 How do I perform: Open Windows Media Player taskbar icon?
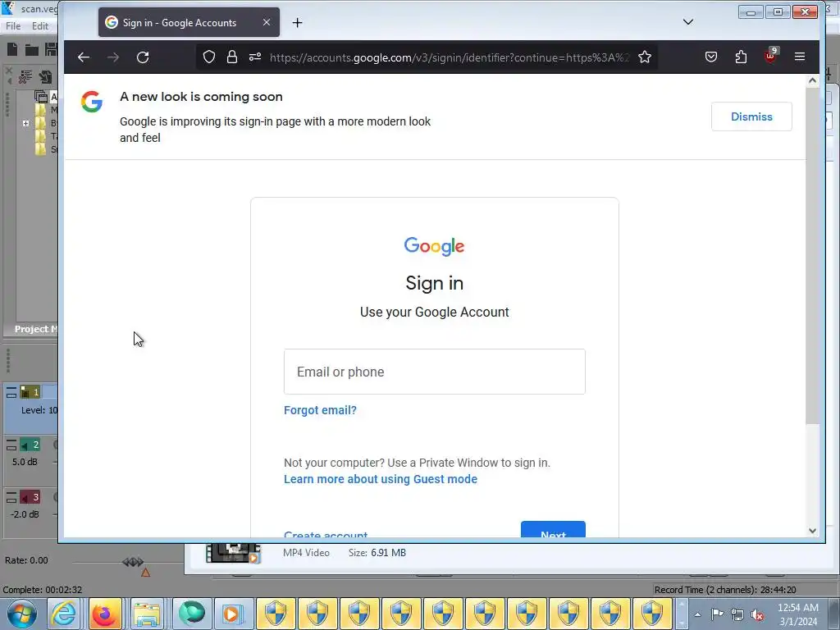pyautogui.click(x=232, y=614)
